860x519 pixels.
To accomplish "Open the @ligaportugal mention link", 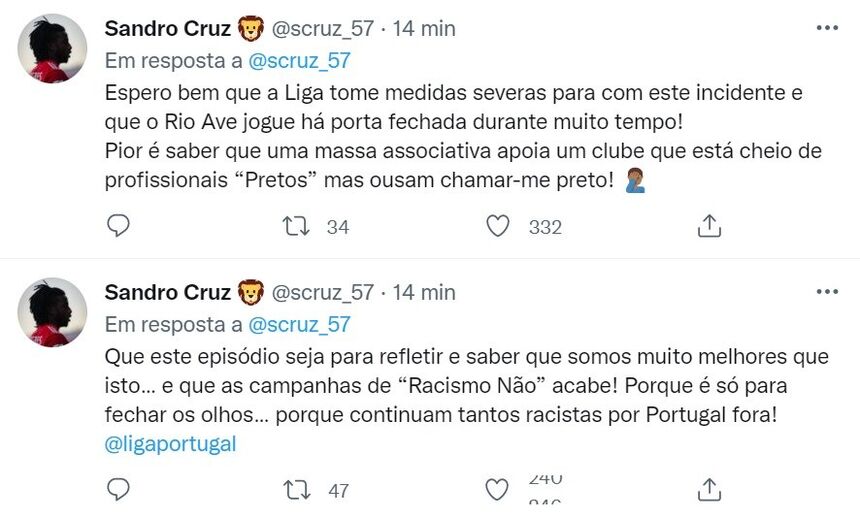I will coord(170,444).
